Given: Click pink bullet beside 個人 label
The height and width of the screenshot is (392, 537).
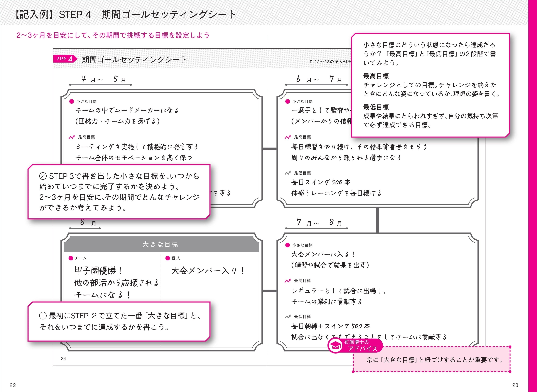Looking at the screenshot, I should 168,258.
